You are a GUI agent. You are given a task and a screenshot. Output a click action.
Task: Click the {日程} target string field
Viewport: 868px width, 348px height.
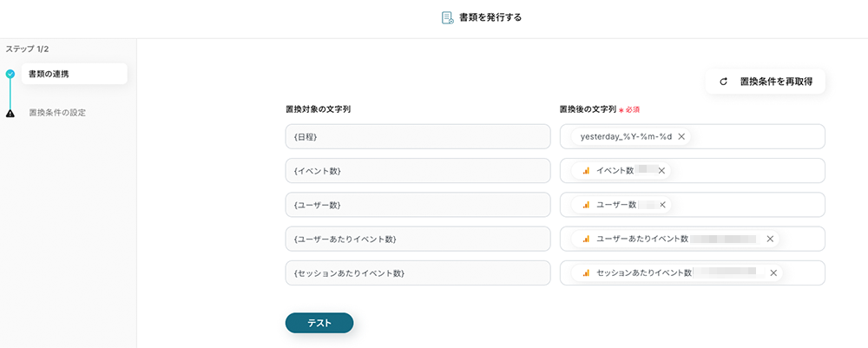click(418, 137)
